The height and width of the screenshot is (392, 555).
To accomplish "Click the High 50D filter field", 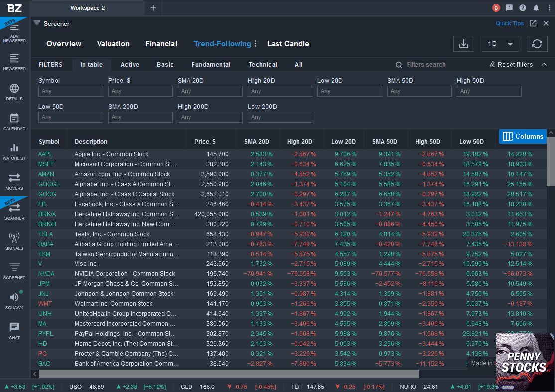I will pyautogui.click(x=489, y=91).
